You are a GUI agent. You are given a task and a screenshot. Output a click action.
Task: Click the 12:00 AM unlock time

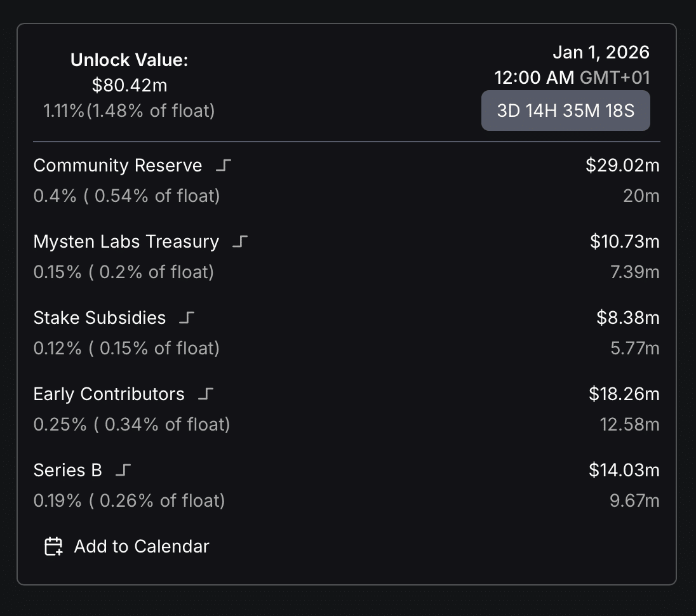(x=534, y=77)
